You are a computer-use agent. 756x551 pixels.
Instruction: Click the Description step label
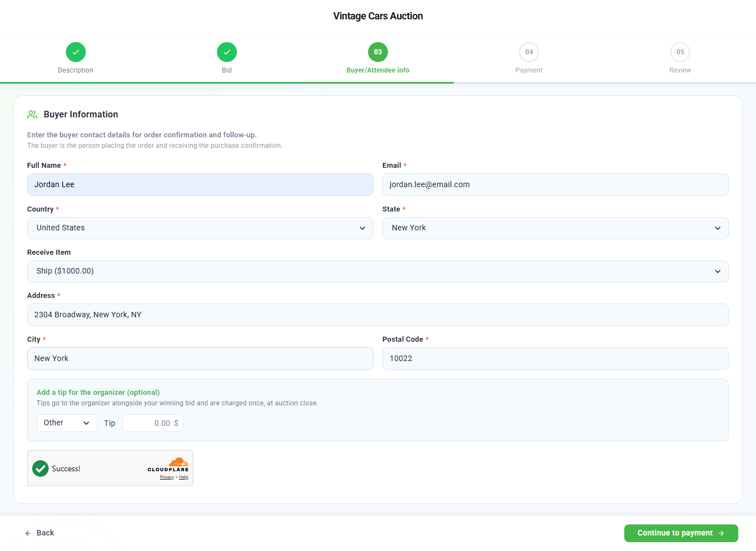click(x=76, y=70)
